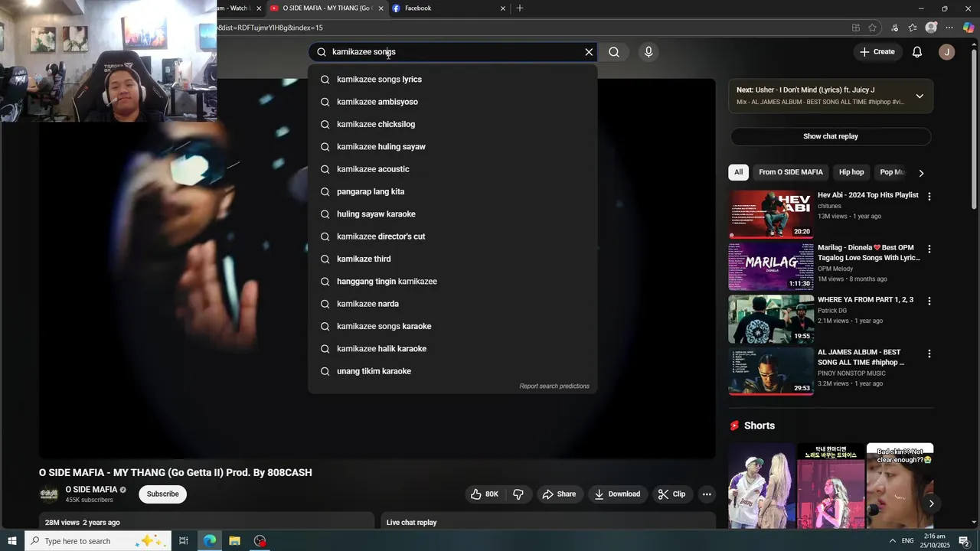Show more Shorts with the next arrow
This screenshot has height=551, width=980.
[931, 504]
